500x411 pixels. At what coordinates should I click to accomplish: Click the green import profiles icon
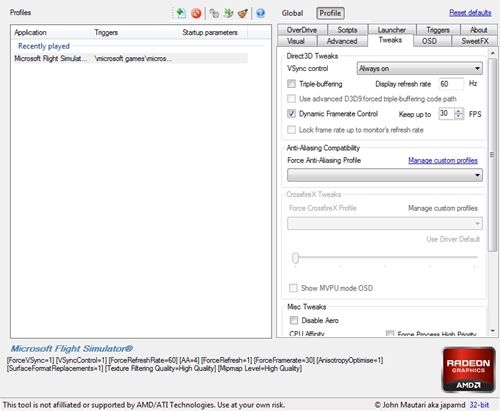coord(228,13)
